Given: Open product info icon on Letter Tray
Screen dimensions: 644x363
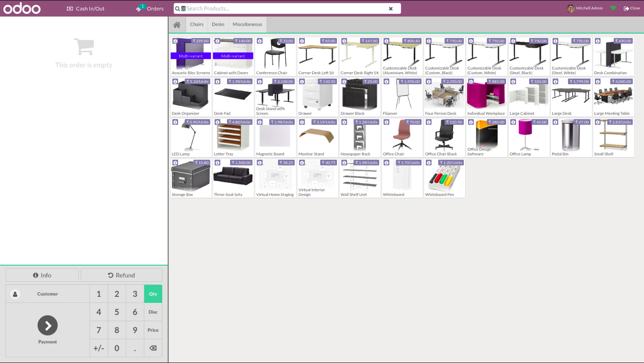Looking at the screenshot, I should pos(217,122).
